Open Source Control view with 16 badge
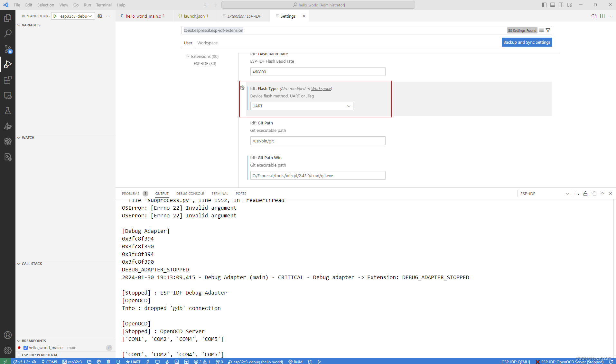The height and width of the screenshot is (364, 616). [x=8, y=49]
